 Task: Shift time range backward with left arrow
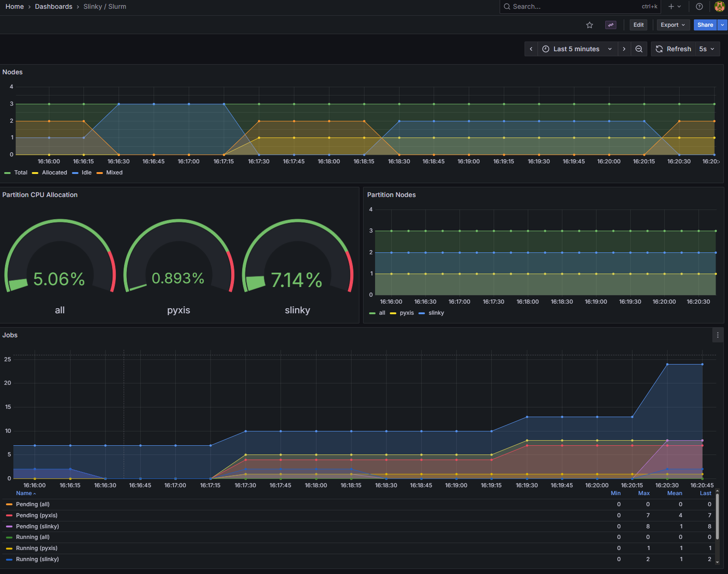coord(531,49)
